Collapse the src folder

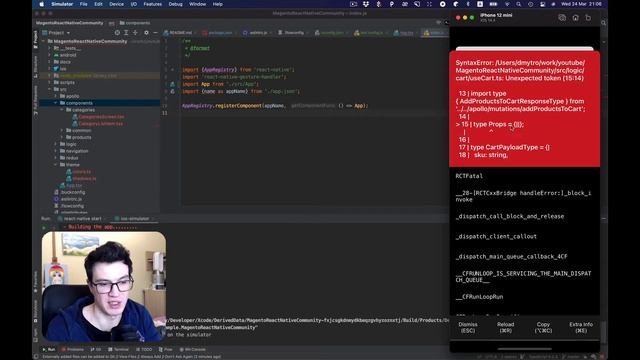point(50,89)
